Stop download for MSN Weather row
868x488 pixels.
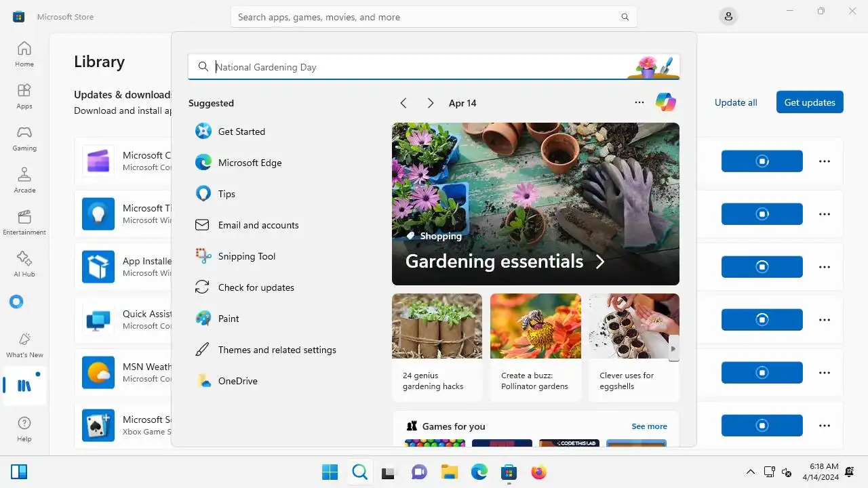[x=762, y=373]
